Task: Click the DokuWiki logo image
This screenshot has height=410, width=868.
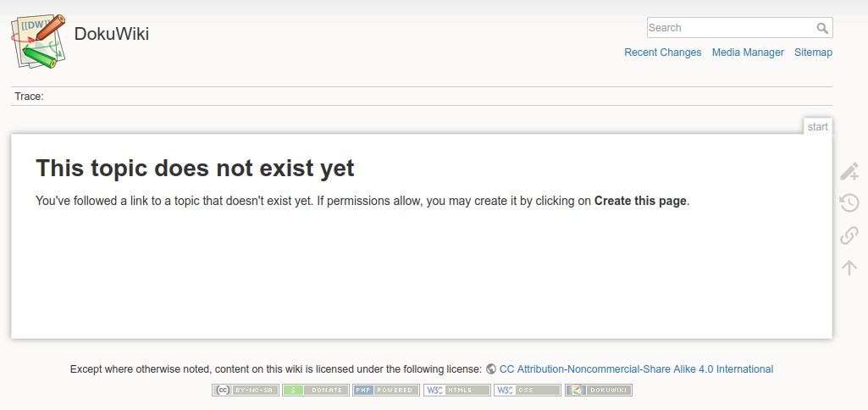Action: tap(38, 40)
